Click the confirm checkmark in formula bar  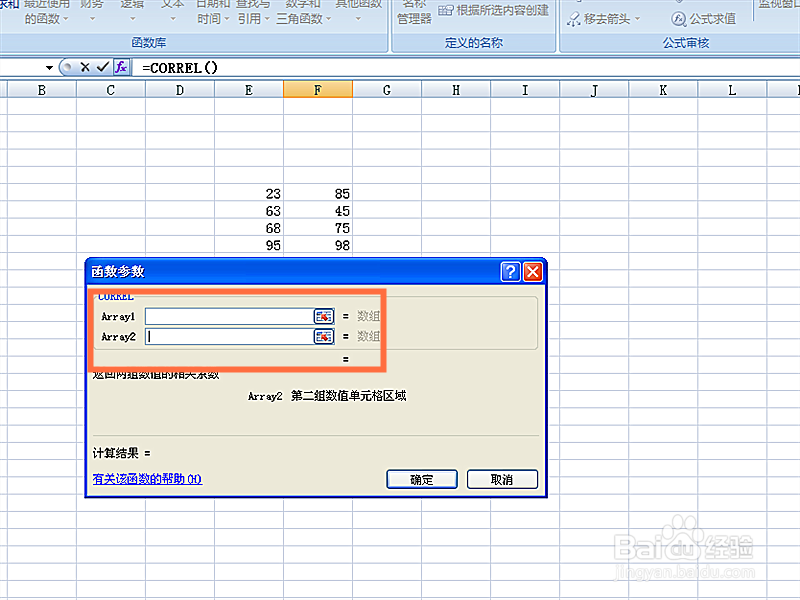click(x=103, y=67)
